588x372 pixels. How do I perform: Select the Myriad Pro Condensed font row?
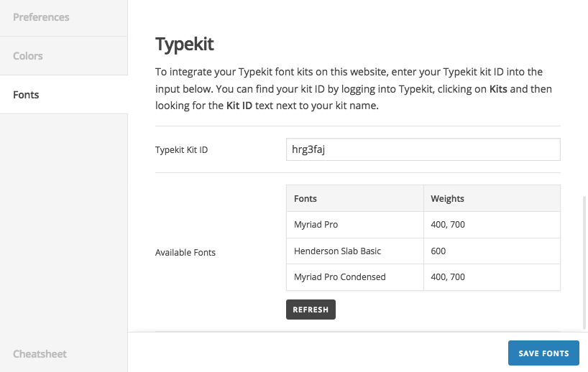(339, 277)
